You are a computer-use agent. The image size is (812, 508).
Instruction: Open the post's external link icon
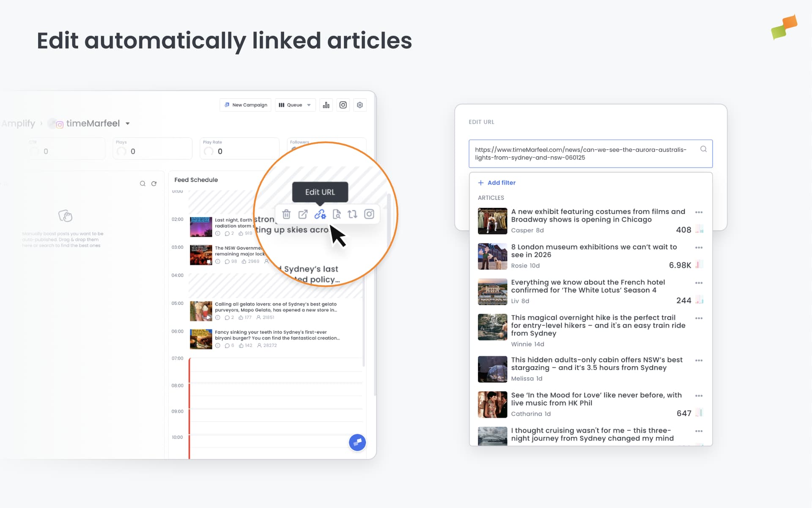[303, 214]
